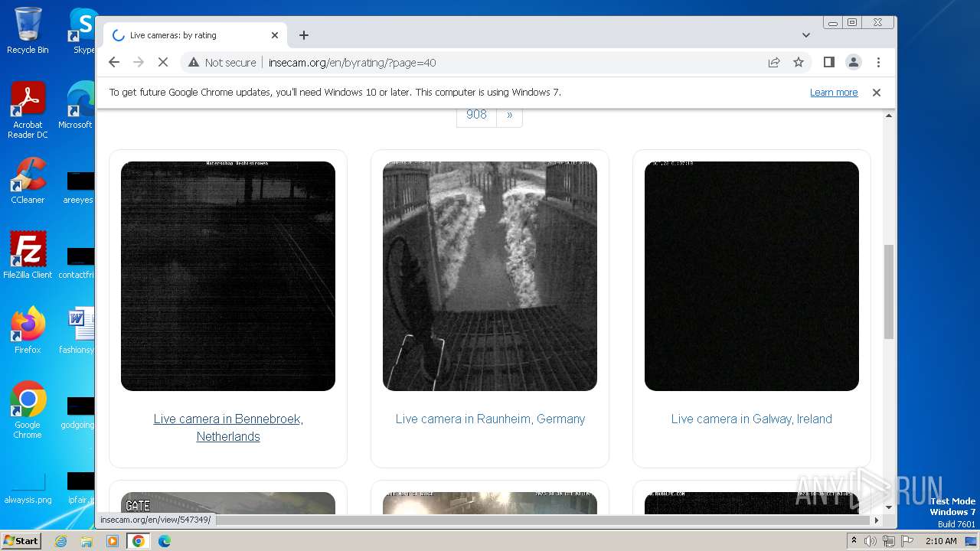View the dark Galway camera thumbnail
The width and height of the screenshot is (980, 551).
coord(752,276)
